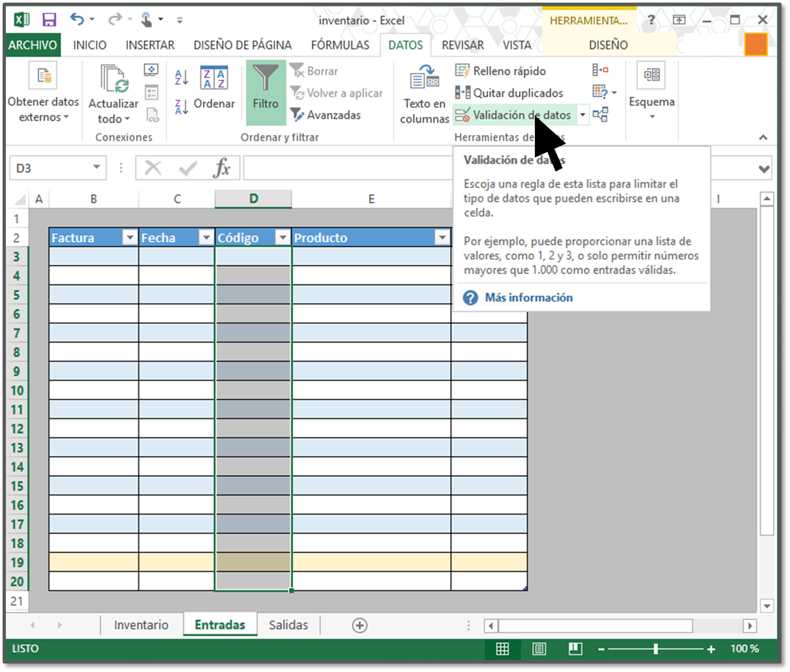Open the Código column filter dropdown

point(282,237)
